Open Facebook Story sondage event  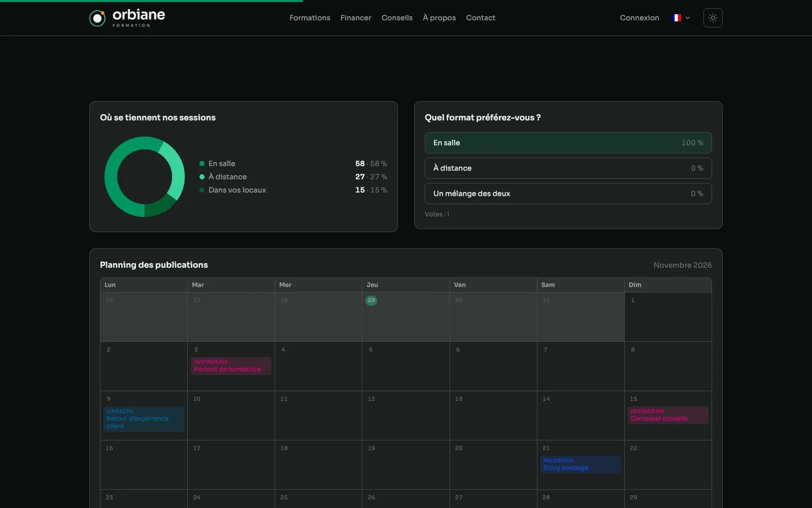581,464
